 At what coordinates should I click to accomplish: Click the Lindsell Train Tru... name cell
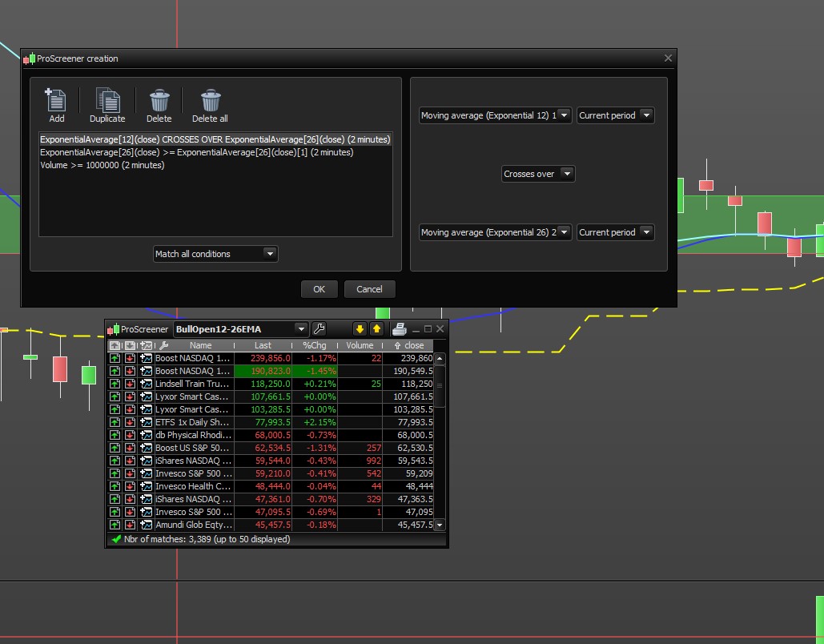coord(193,384)
